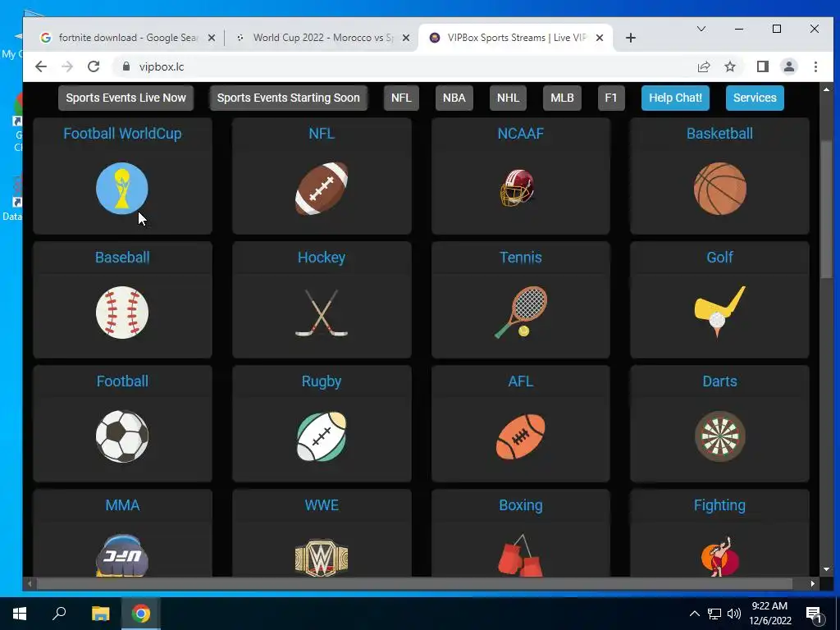Open the Baseball ball icon

pyautogui.click(x=122, y=313)
